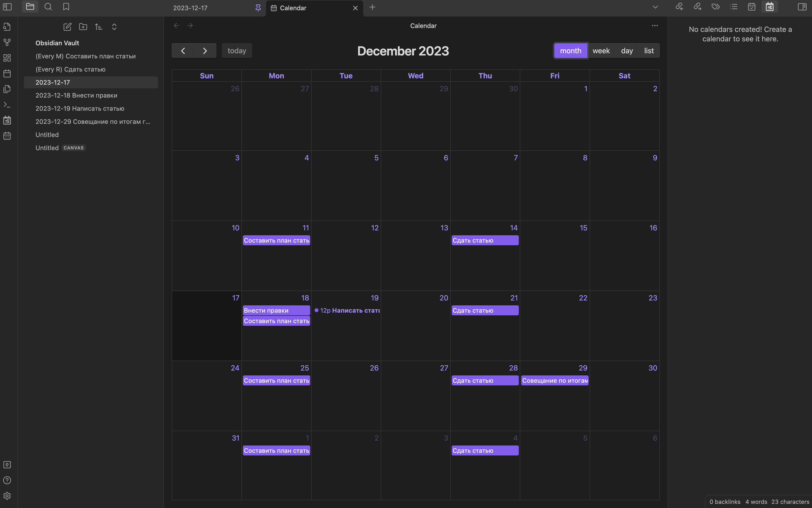Click the new tab plus icon
This screenshot has height=508, width=812.
pos(372,8)
